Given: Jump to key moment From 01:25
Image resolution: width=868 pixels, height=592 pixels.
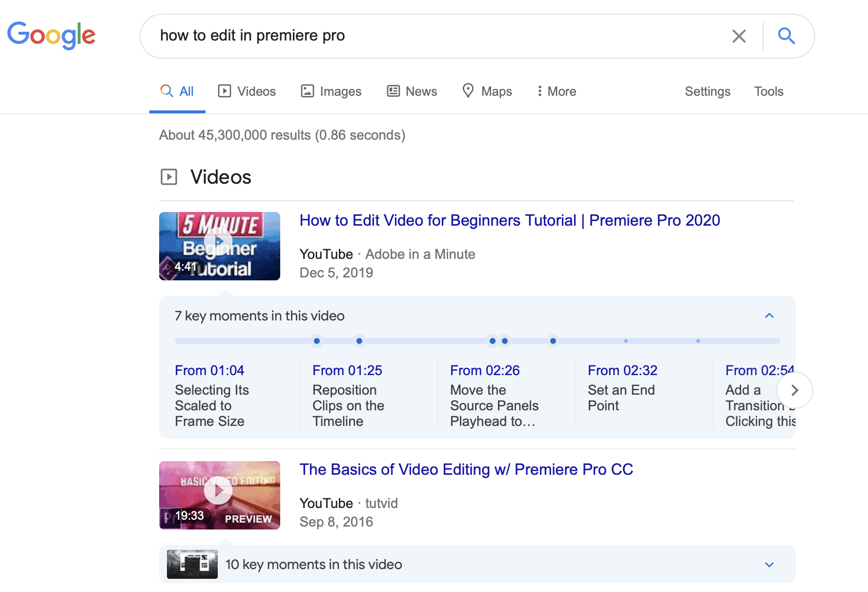Looking at the screenshot, I should click(347, 371).
